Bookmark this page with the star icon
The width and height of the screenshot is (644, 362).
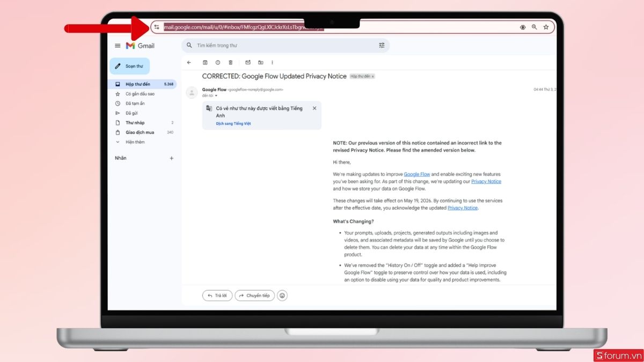546,27
